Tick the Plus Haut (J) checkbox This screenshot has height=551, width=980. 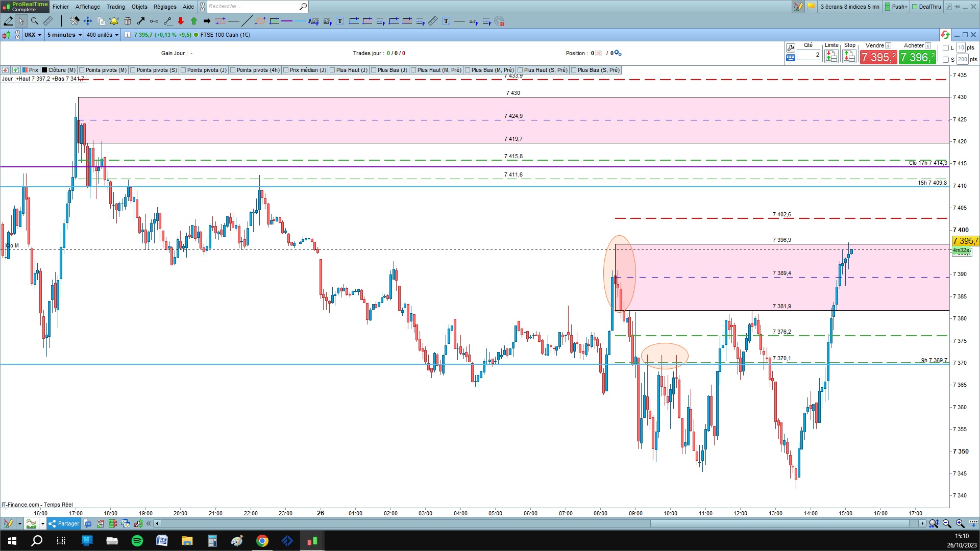click(x=332, y=70)
